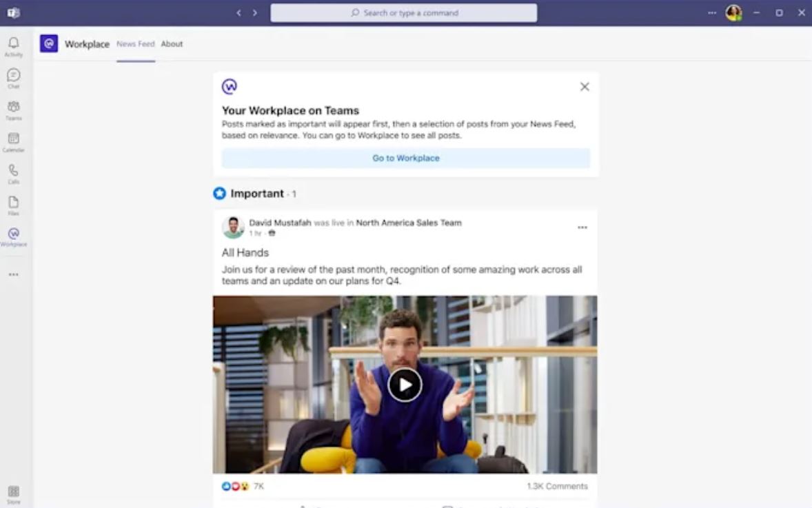The image size is (812, 508).
Task: Open David Mustafah's avatar
Action: click(x=233, y=227)
